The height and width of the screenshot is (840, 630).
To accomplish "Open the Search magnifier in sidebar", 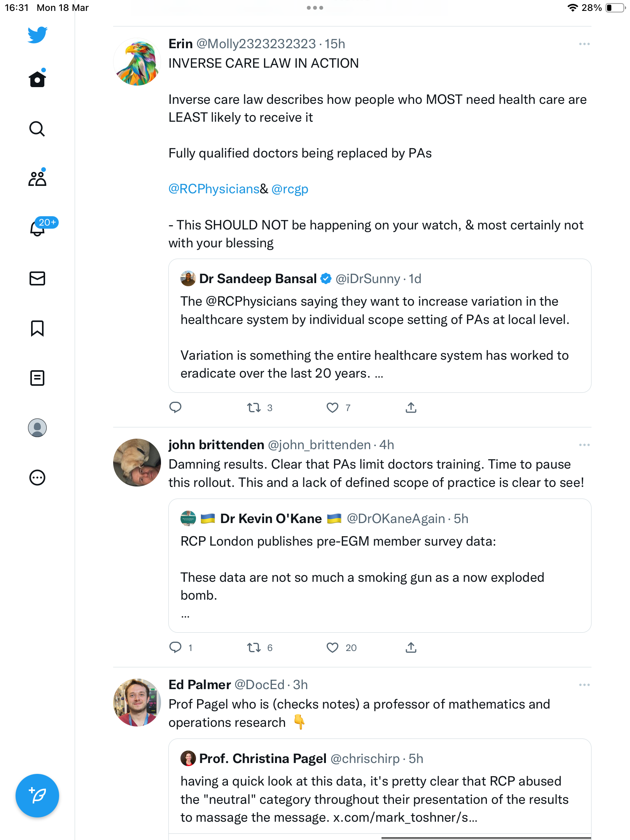I will click(x=37, y=129).
